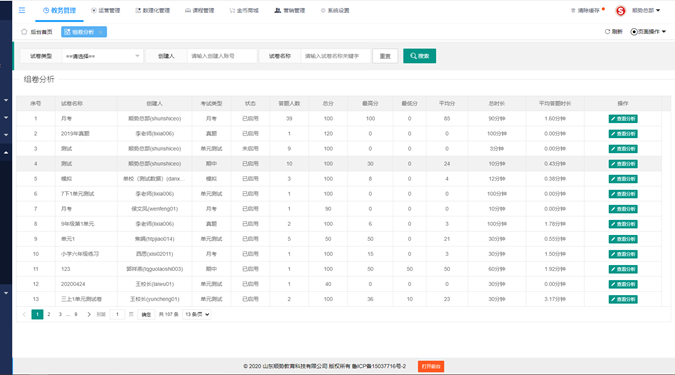Click the 考试类型 column header
Screen dimensions: 675x375
coord(211,103)
